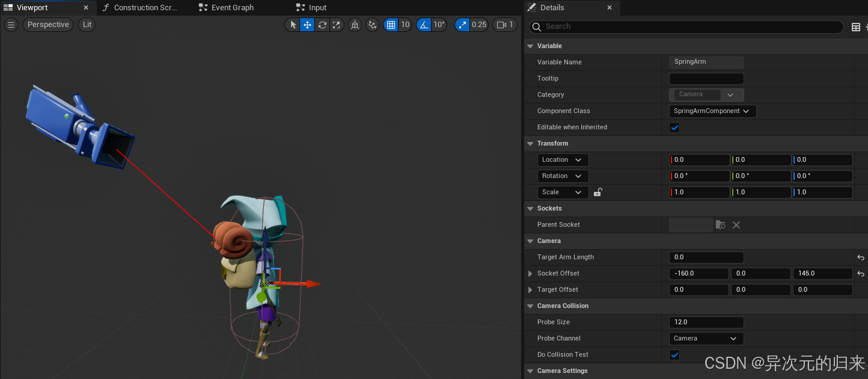Click the Probe Size field
The height and width of the screenshot is (379, 868).
point(706,322)
